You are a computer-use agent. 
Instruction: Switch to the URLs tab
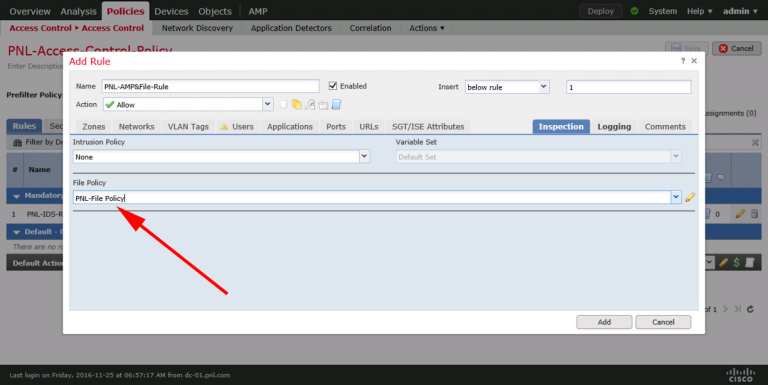(x=369, y=126)
